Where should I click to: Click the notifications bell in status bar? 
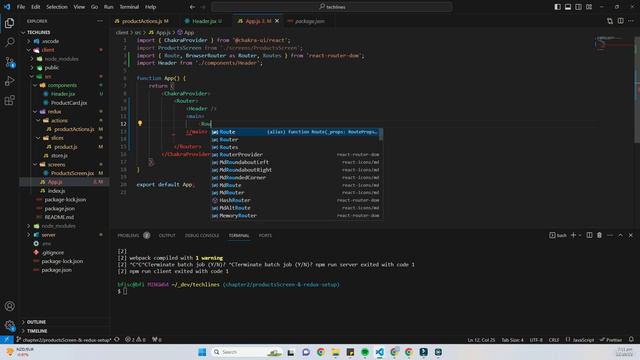pyautogui.click(x=631, y=340)
